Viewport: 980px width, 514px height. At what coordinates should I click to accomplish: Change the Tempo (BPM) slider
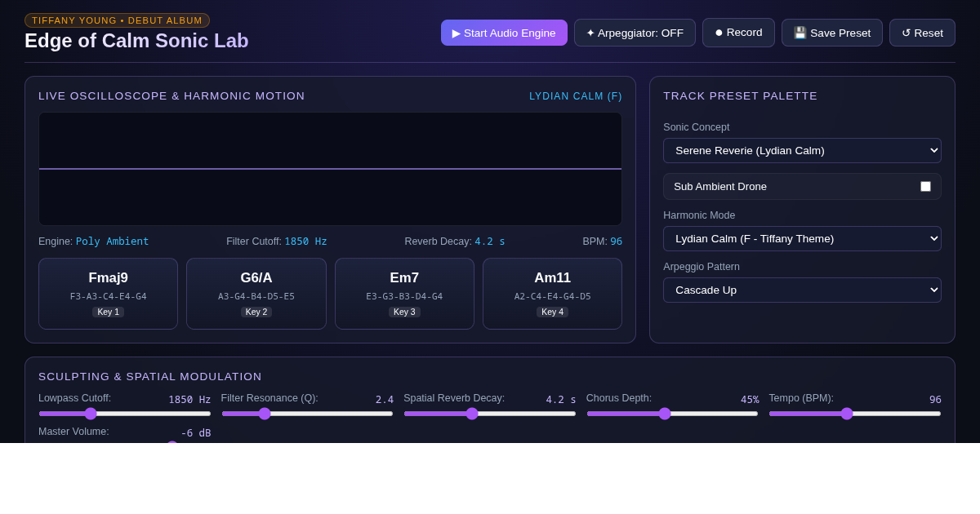[x=855, y=414]
